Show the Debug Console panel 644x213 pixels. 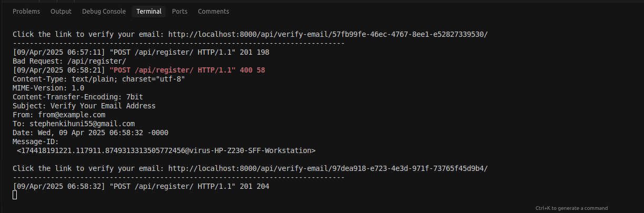(104, 11)
